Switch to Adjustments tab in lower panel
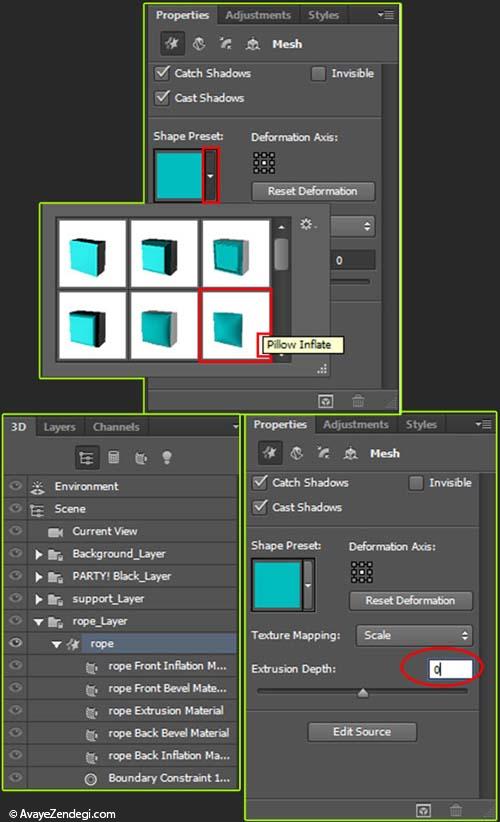This screenshot has height=822, width=500. click(x=356, y=425)
